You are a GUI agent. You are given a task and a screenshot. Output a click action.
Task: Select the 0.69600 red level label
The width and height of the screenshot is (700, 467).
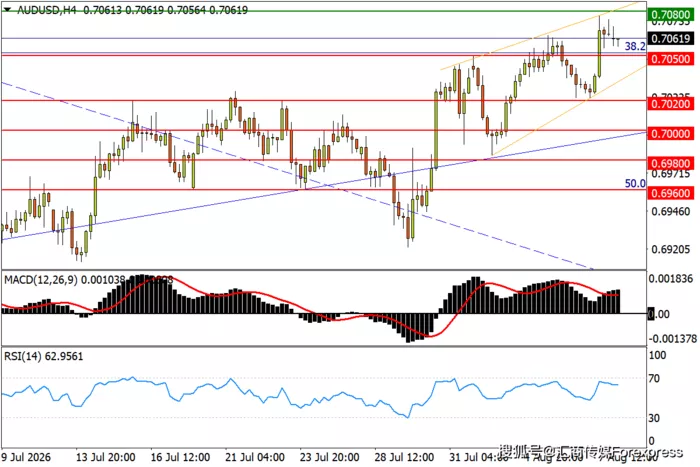(671, 193)
